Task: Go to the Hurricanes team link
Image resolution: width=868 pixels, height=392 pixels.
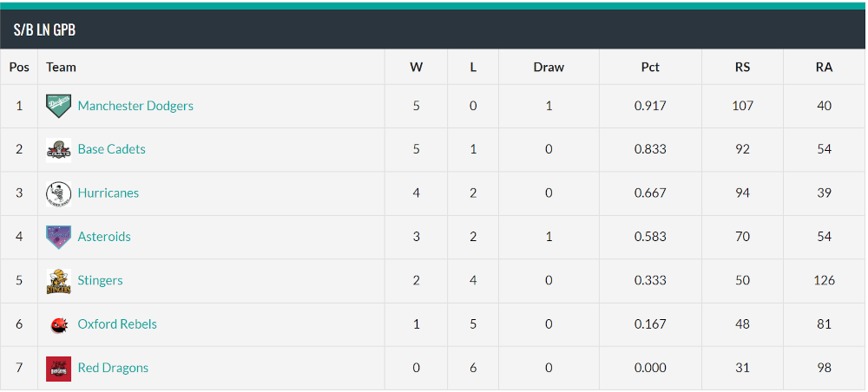Action: pos(108,193)
